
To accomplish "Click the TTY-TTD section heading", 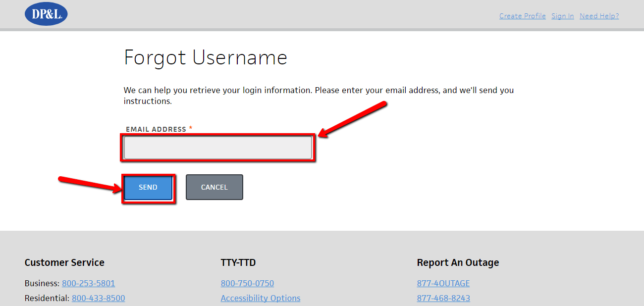I will 237,262.
